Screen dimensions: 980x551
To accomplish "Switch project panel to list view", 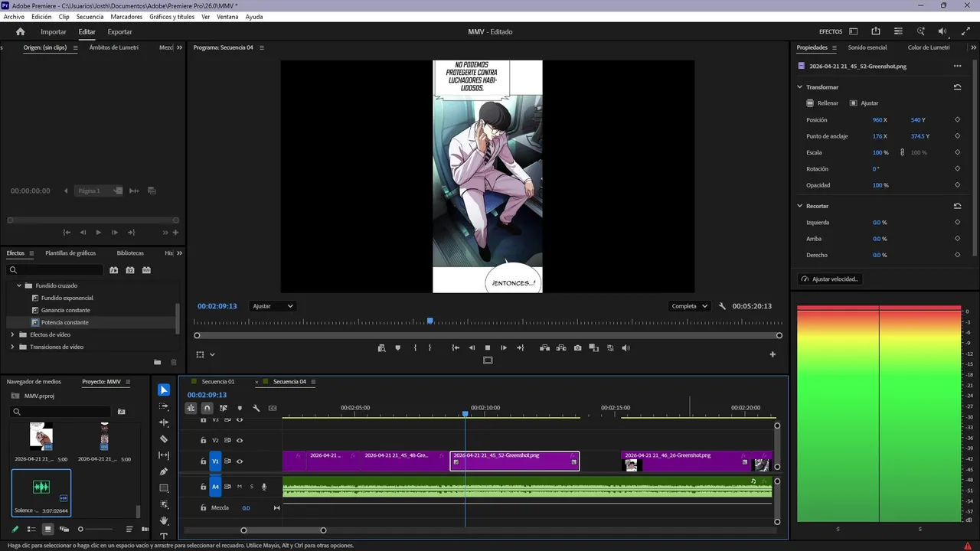I will pos(31,529).
